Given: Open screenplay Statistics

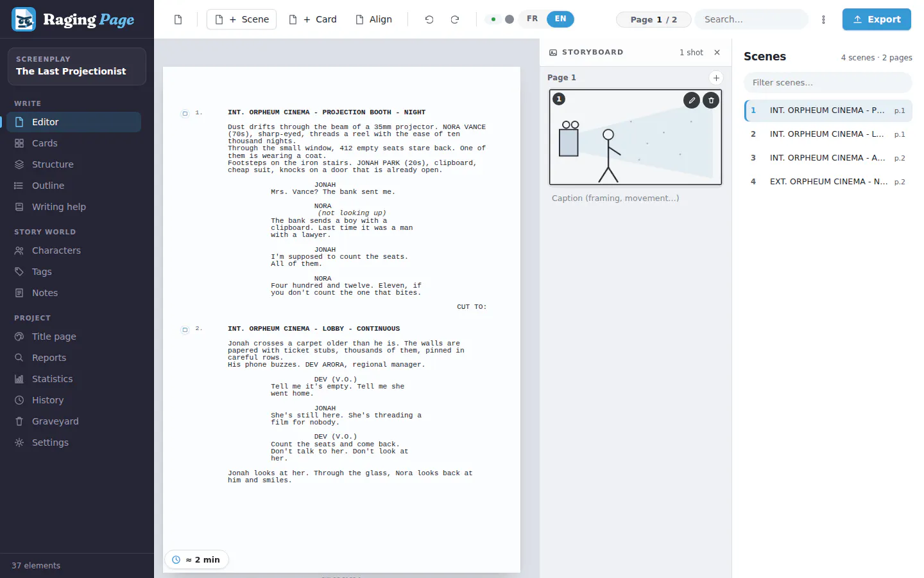Looking at the screenshot, I should point(74,379).
